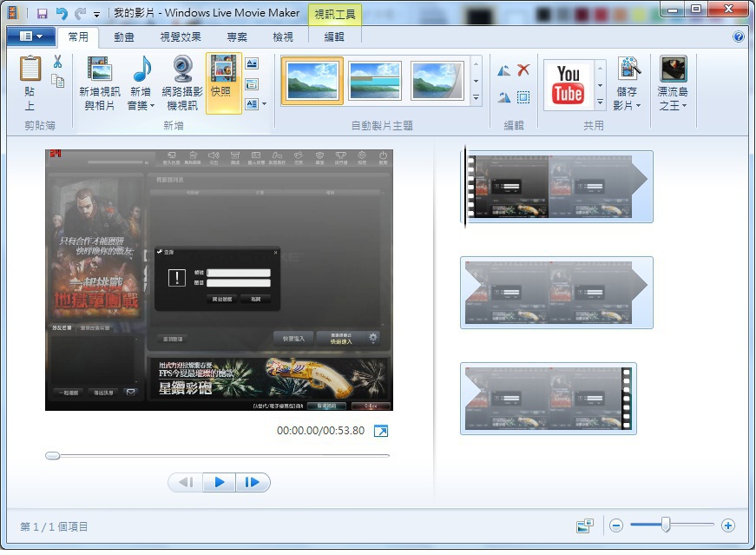Viewport: 756px width, 555px height.
Task: Switch to the 常用 (Home) tab
Action: 78,37
